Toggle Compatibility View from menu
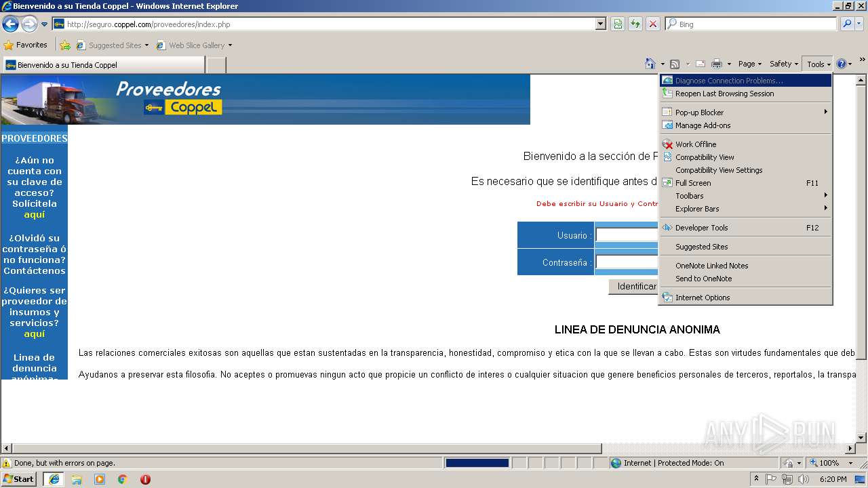The width and height of the screenshot is (868, 488). click(745, 157)
